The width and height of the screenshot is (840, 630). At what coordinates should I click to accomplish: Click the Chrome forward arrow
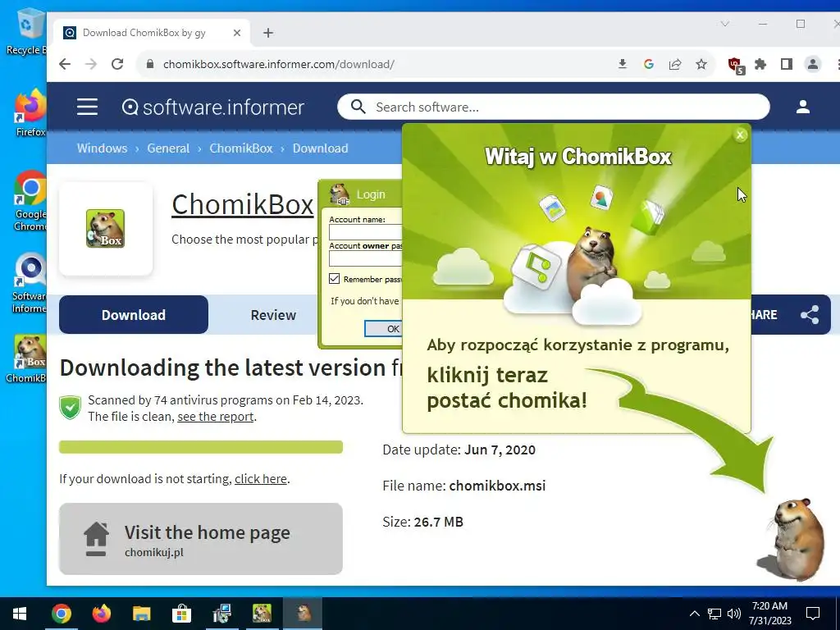coord(91,64)
